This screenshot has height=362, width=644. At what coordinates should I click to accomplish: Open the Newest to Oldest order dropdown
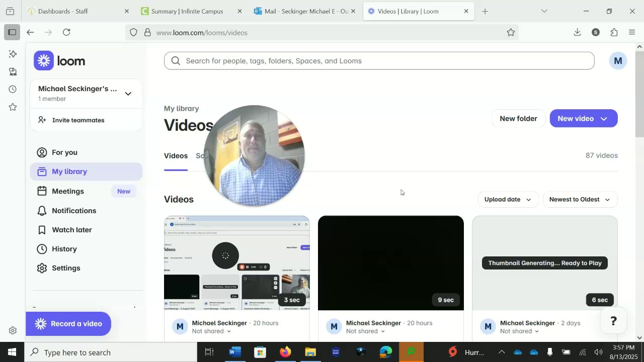point(580,200)
